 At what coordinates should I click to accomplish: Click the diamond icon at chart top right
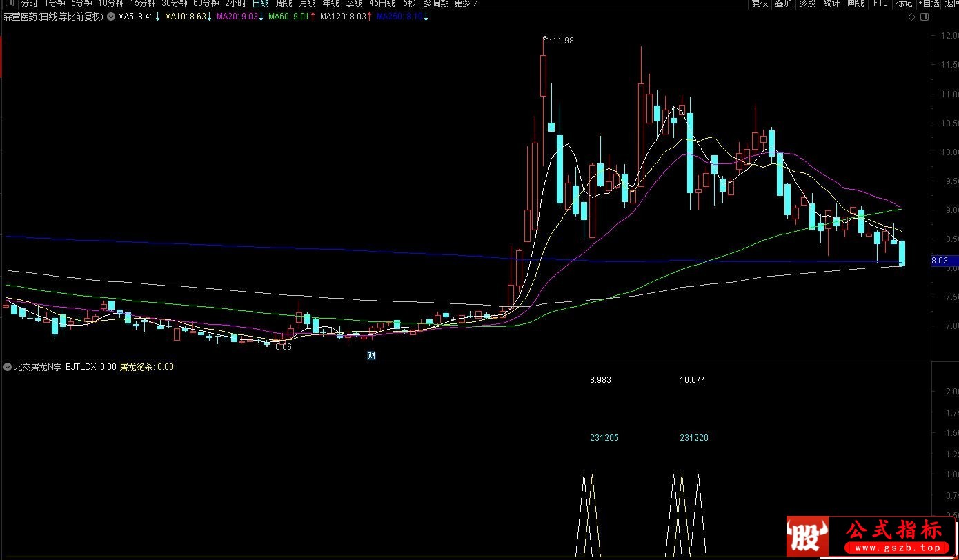(911, 17)
